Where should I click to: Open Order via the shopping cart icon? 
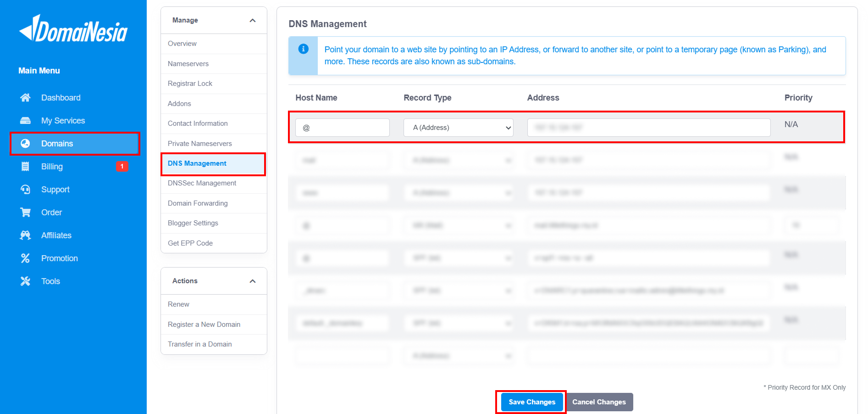26,212
